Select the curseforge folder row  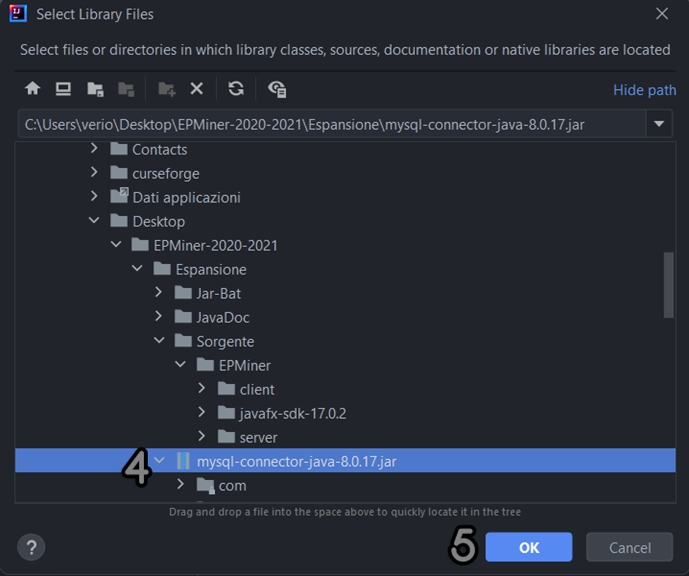(x=345, y=173)
